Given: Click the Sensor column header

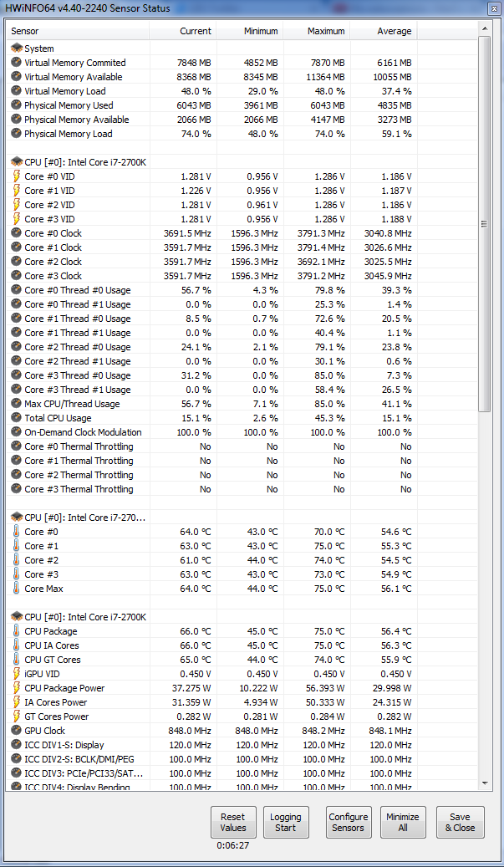Looking at the screenshot, I should click(x=78, y=31).
